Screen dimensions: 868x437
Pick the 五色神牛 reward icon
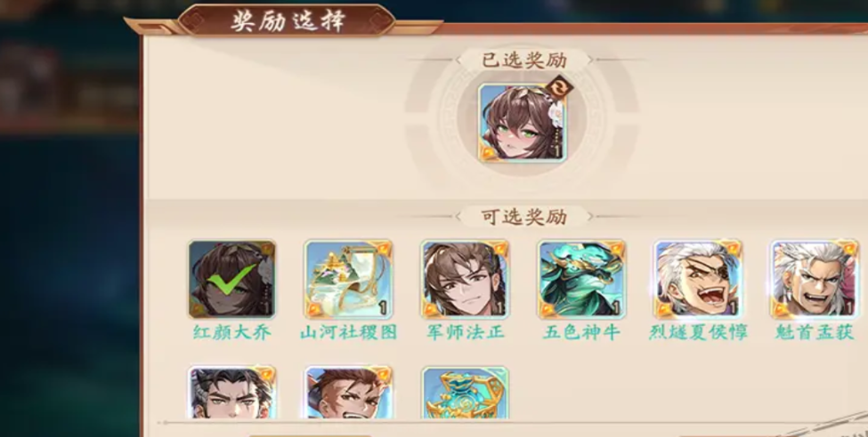582,279
